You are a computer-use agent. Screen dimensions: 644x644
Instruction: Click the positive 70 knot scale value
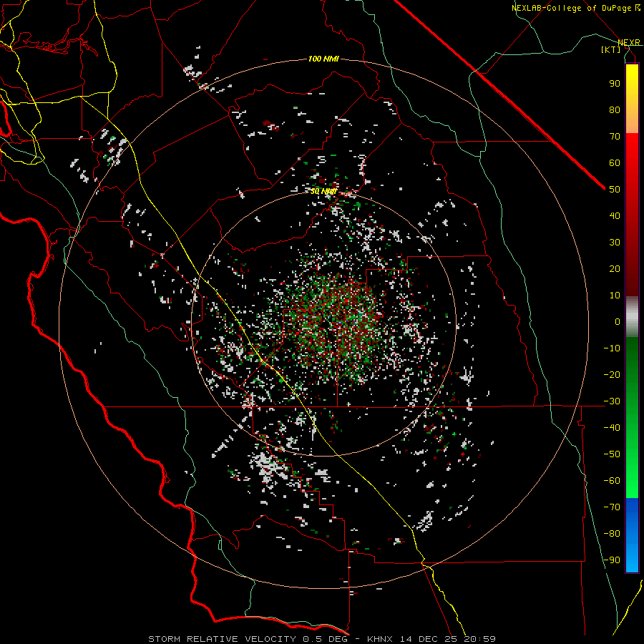[x=615, y=137]
